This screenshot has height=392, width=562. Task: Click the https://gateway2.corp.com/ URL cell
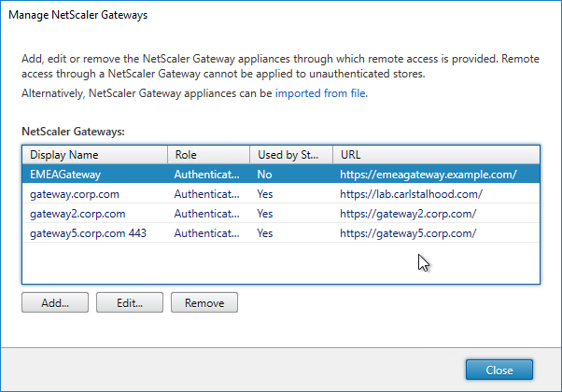pos(408,214)
